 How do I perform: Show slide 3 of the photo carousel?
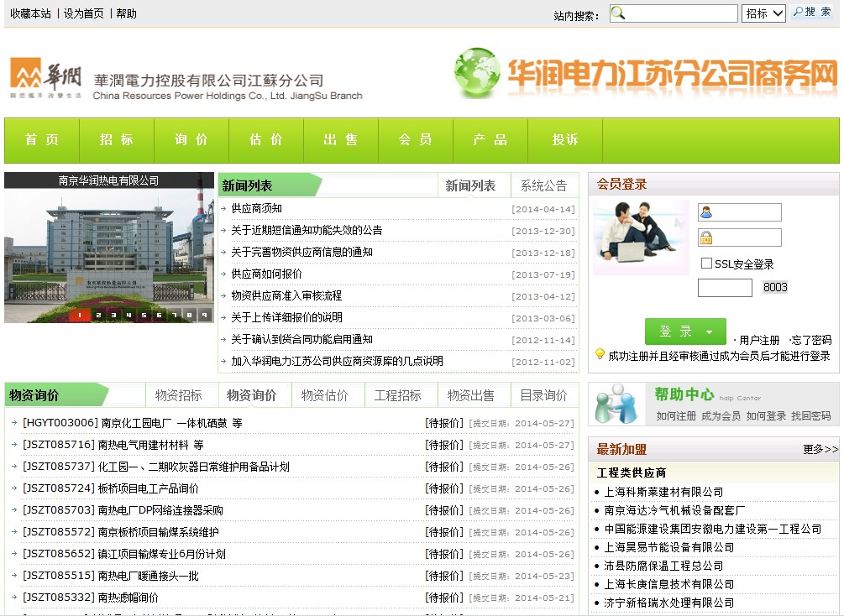point(113,316)
